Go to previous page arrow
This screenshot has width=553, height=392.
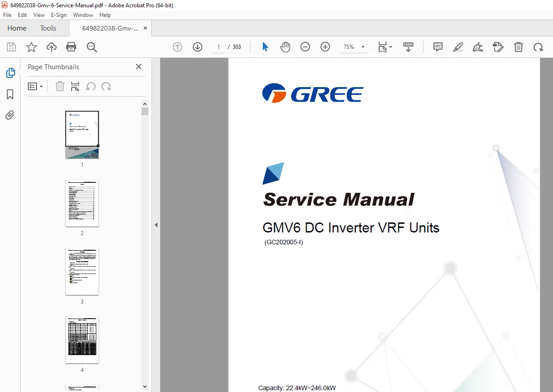[x=177, y=47]
